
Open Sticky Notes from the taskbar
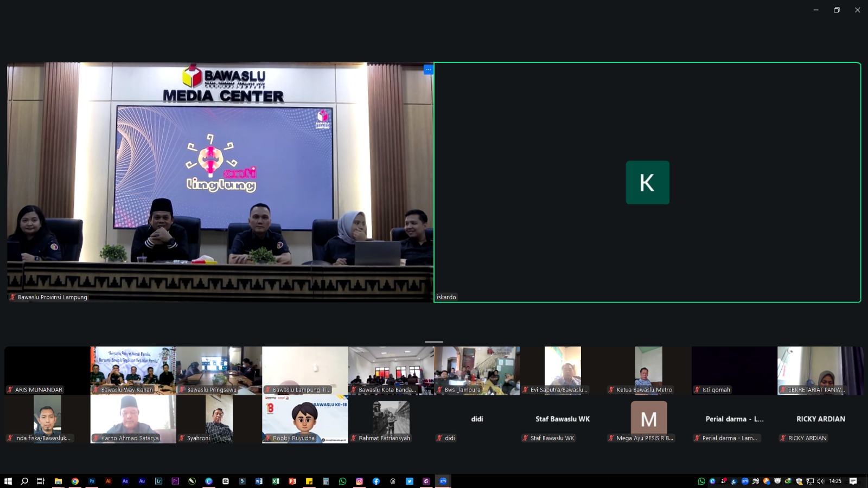coord(309,481)
